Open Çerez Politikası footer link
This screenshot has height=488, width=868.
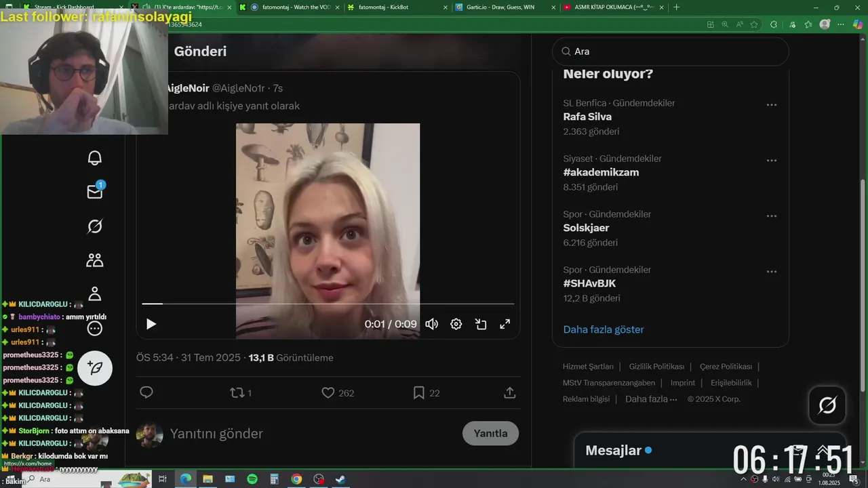(x=726, y=366)
